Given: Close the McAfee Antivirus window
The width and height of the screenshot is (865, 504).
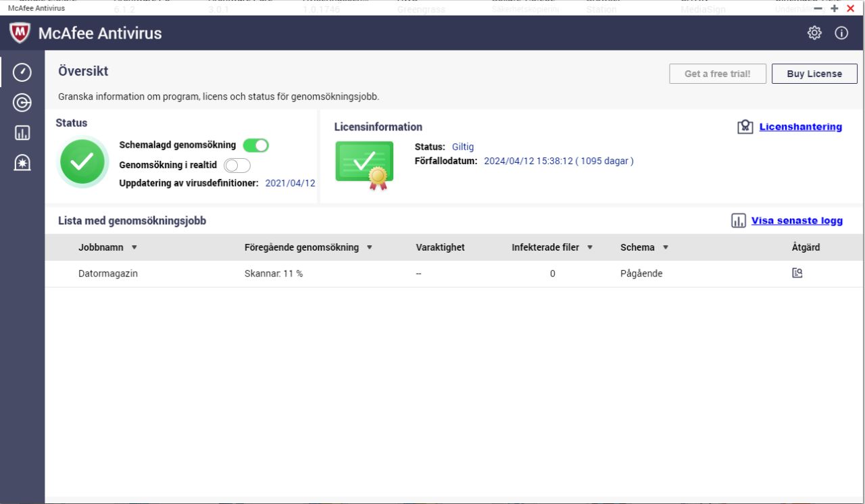Looking at the screenshot, I should (x=851, y=8).
